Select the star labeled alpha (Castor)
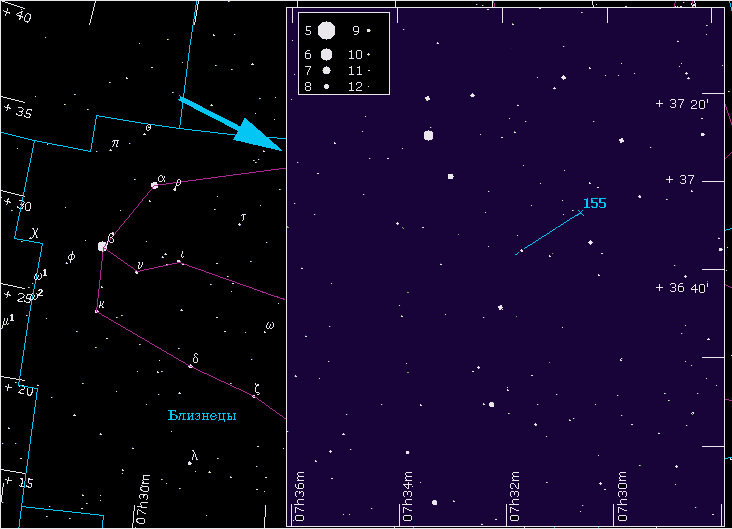 (x=155, y=185)
